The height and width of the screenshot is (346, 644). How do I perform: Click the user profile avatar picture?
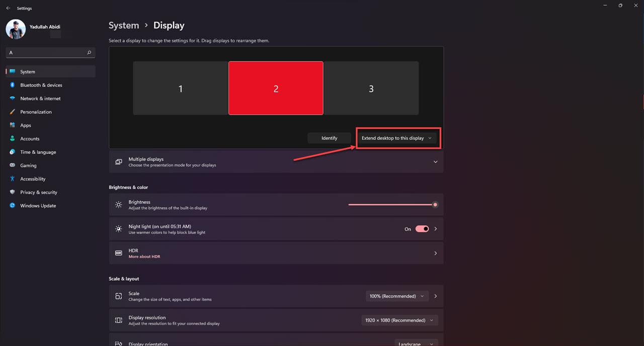coord(16,29)
